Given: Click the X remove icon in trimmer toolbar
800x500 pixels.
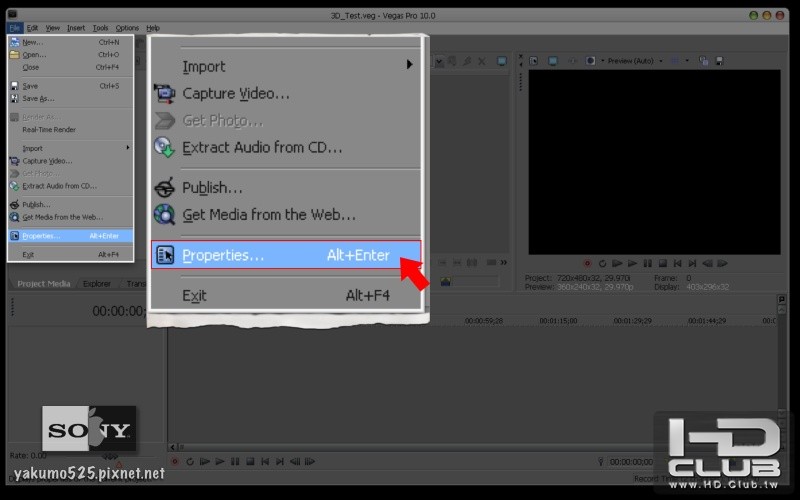Looking at the screenshot, I should point(482,61).
